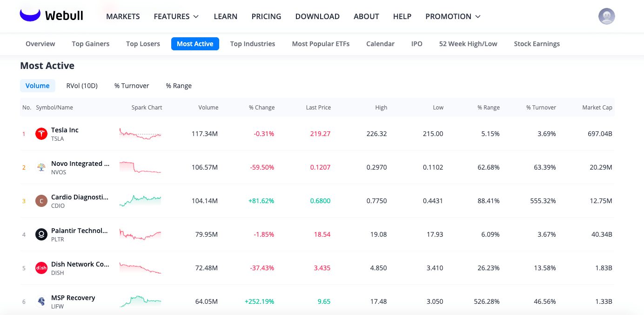Open PLTR spark chart
Image resolution: width=644 pixels, height=315 pixels.
(x=140, y=234)
